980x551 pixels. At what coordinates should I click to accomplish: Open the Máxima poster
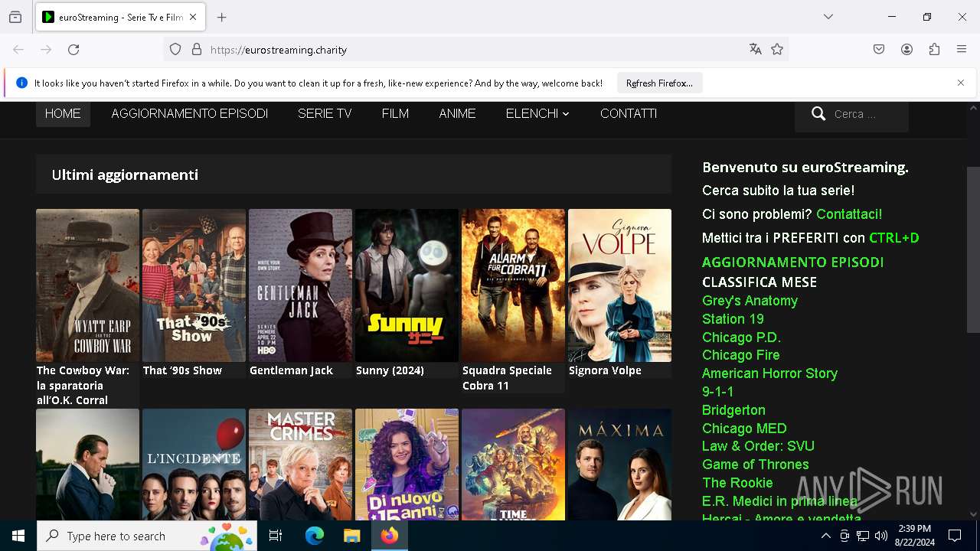pos(619,465)
